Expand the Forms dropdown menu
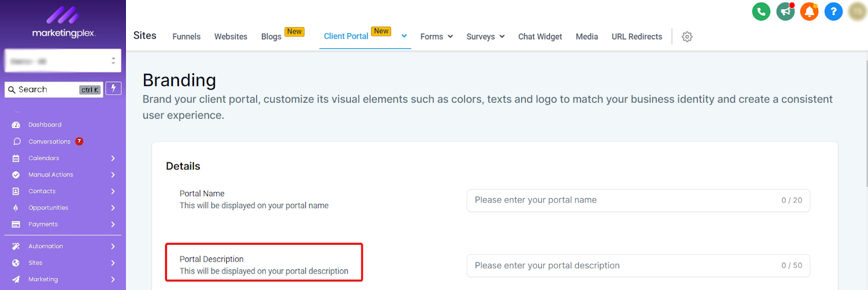 [x=450, y=36]
